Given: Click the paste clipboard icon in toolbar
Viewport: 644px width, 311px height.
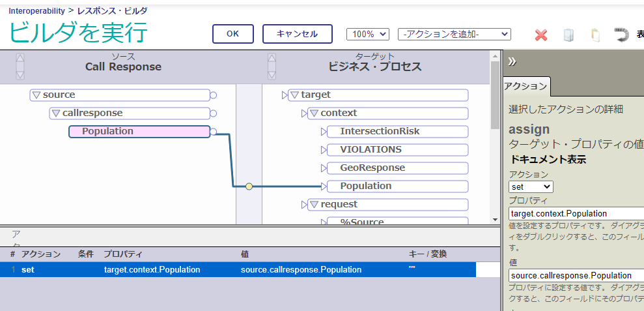Looking at the screenshot, I should 595,35.
